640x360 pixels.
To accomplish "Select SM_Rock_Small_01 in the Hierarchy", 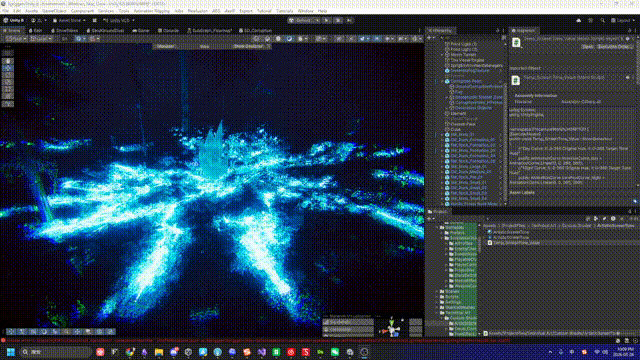I will [x=469, y=182].
